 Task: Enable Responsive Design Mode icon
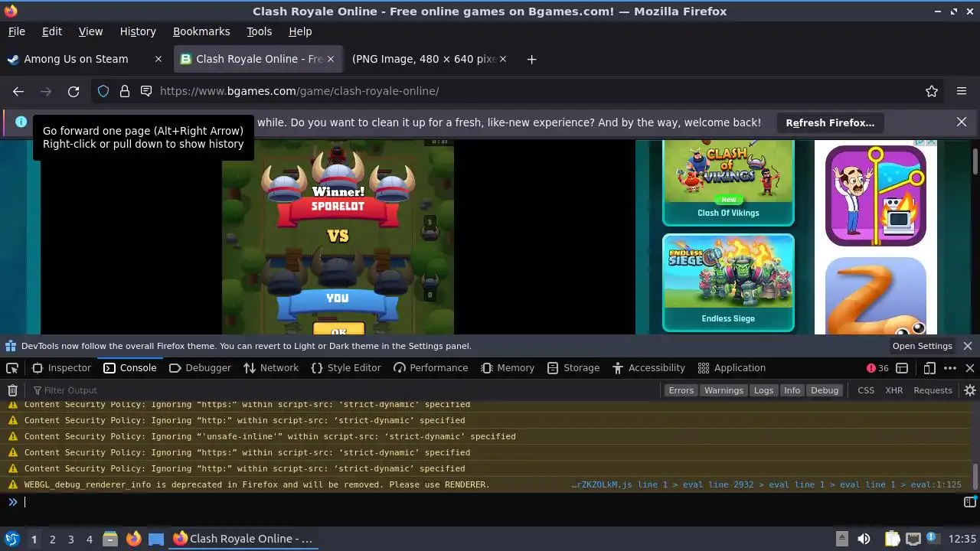pyautogui.click(x=929, y=368)
